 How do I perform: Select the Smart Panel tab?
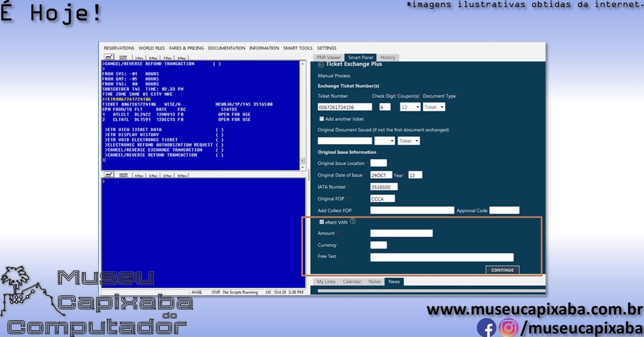click(x=361, y=58)
